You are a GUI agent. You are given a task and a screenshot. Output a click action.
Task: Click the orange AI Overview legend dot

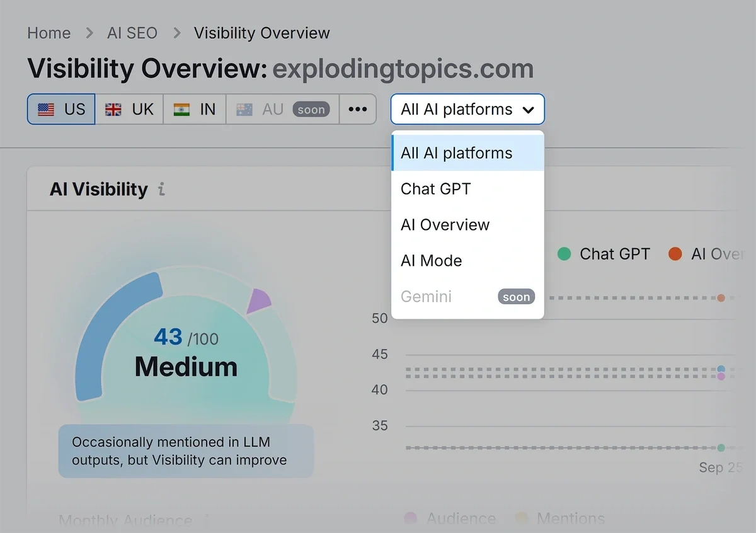675,254
